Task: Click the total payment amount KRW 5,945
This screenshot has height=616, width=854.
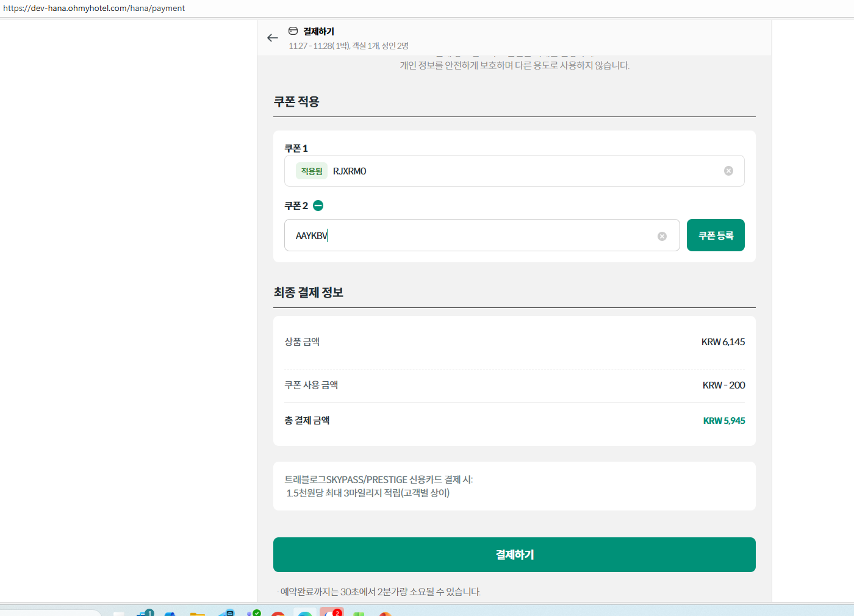Action: pos(724,420)
